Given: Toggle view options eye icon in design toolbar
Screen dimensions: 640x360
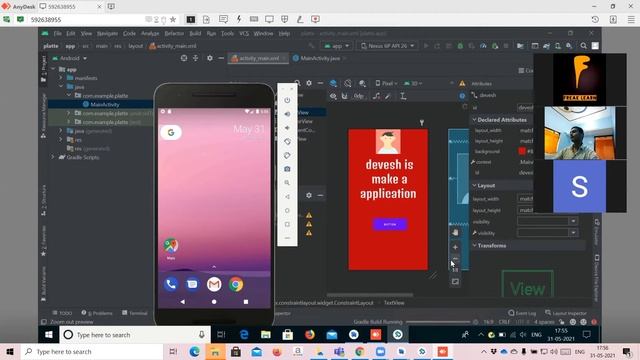Looking at the screenshot, I should point(333,96).
